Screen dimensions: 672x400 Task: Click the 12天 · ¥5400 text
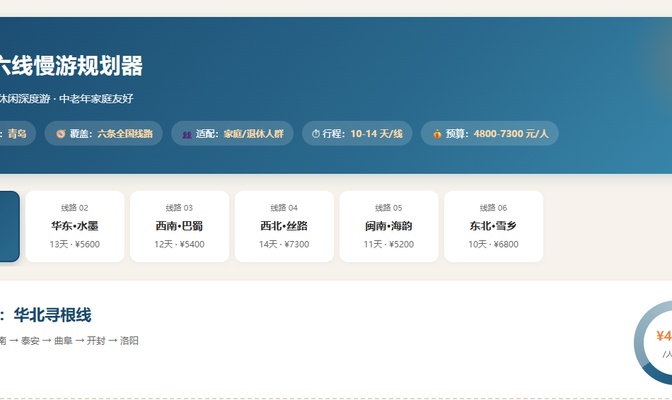[x=180, y=244]
